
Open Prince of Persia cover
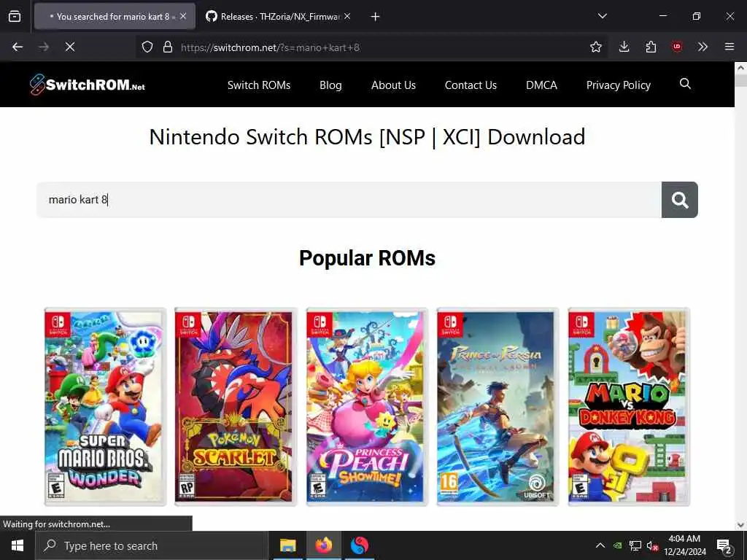tap(498, 407)
